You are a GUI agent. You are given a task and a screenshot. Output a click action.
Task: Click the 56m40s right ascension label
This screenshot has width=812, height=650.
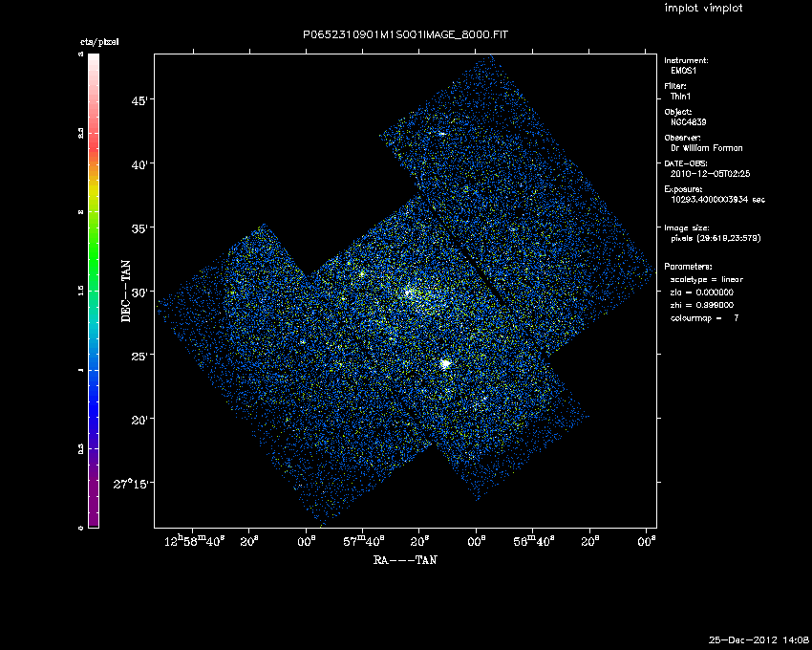533,542
